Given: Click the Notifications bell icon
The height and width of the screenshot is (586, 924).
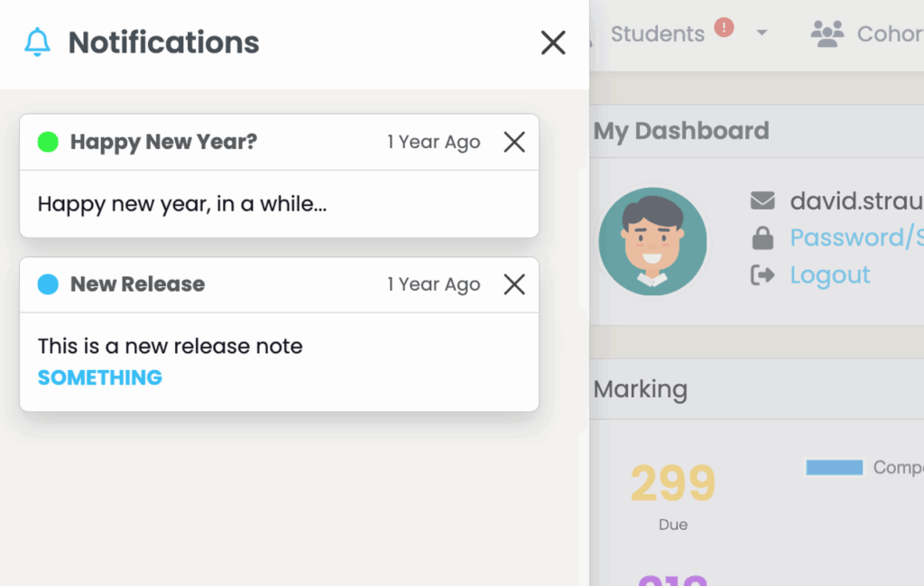Looking at the screenshot, I should point(37,42).
